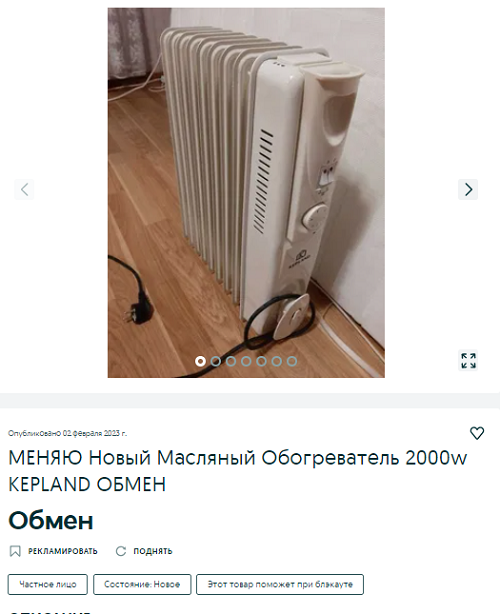
Task: Click the main heater product photo
Action: coord(246,193)
